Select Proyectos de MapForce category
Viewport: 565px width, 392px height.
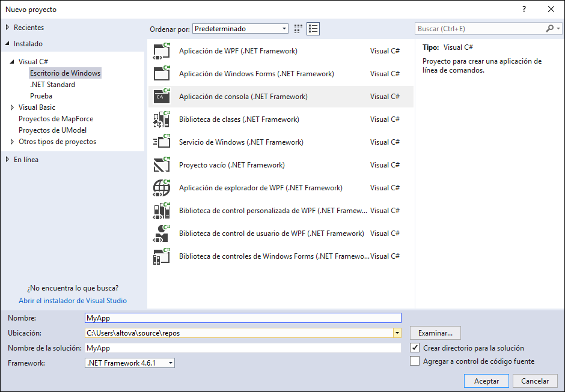[x=56, y=119]
